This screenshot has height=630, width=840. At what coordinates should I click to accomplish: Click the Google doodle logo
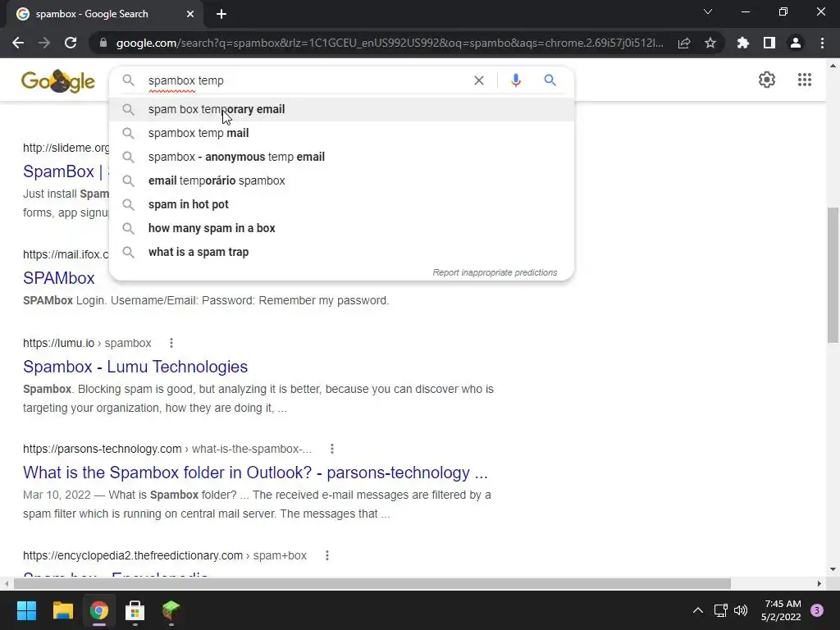58,81
